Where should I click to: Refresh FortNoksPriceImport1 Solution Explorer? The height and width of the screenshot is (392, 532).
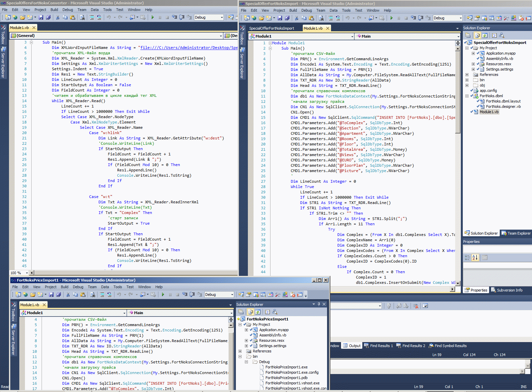coord(258,312)
